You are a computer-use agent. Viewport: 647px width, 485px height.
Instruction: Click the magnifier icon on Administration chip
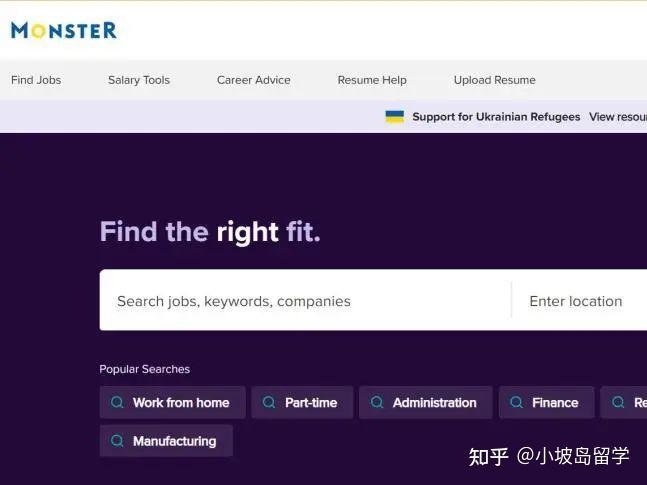[377, 402]
